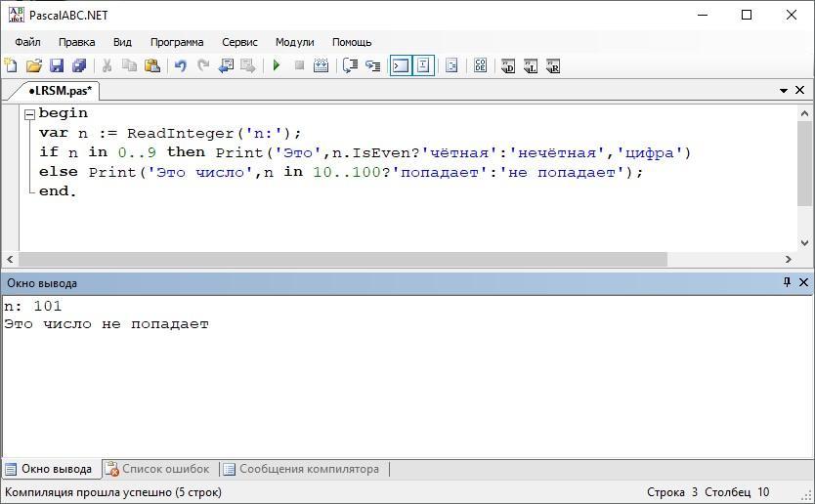Stop the program with the square icon
Viewport: 815px width, 504px height.
coord(299,66)
